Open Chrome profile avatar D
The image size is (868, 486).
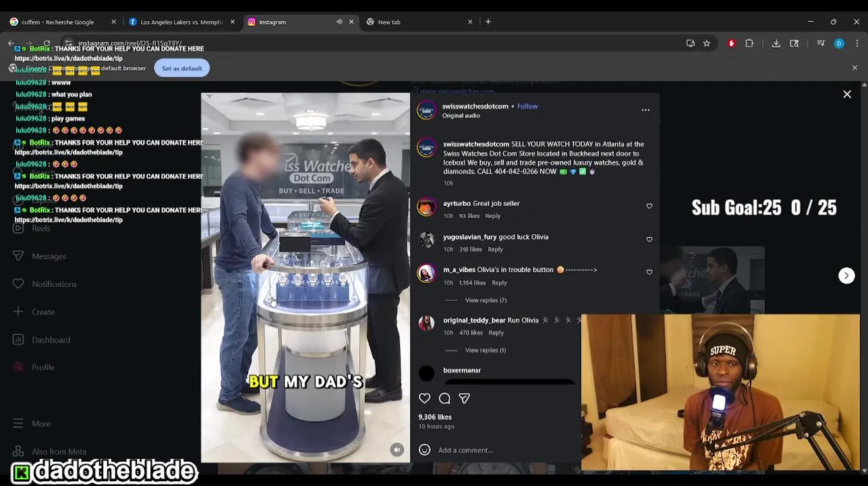coord(839,43)
